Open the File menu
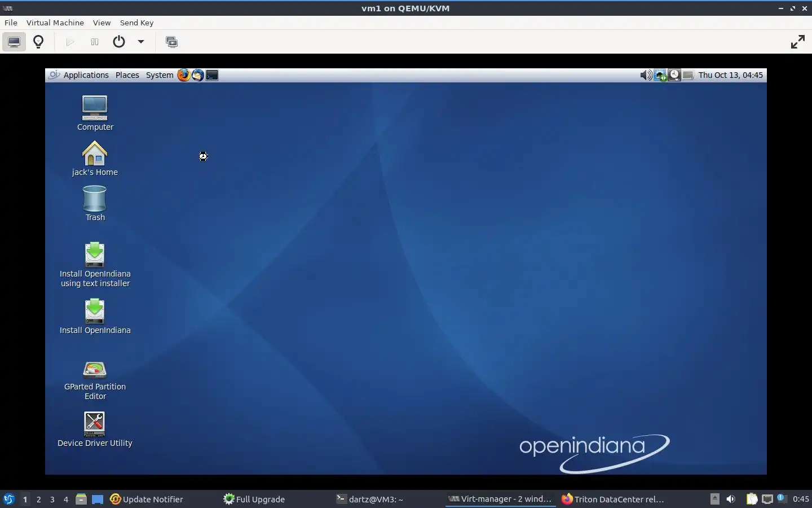 11,23
